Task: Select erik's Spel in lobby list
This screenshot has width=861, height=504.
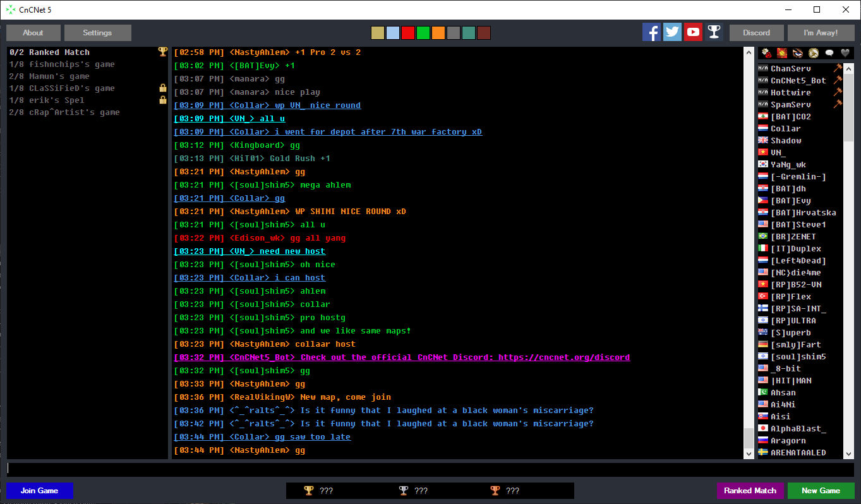Action: [88, 100]
